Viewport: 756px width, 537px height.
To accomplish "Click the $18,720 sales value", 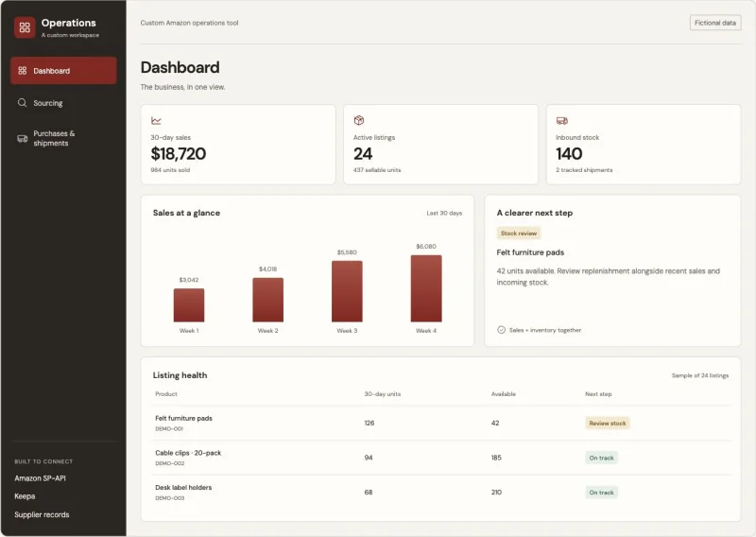I will coord(179,153).
